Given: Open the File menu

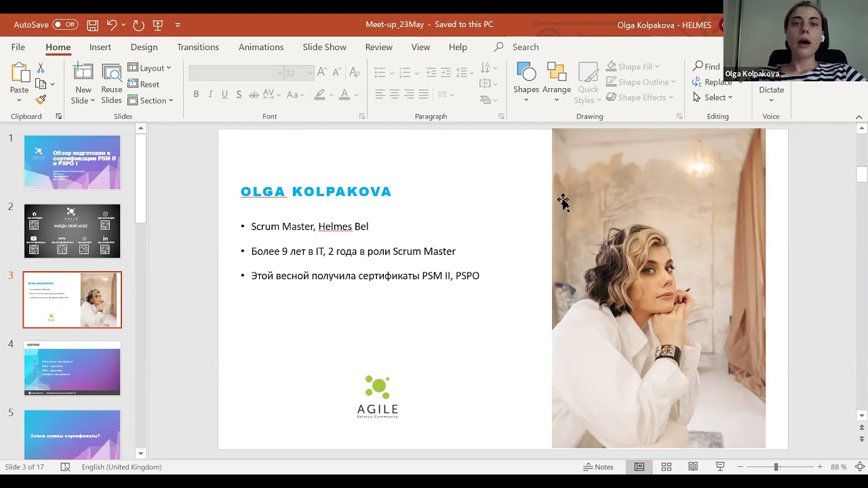Looking at the screenshot, I should (x=18, y=47).
